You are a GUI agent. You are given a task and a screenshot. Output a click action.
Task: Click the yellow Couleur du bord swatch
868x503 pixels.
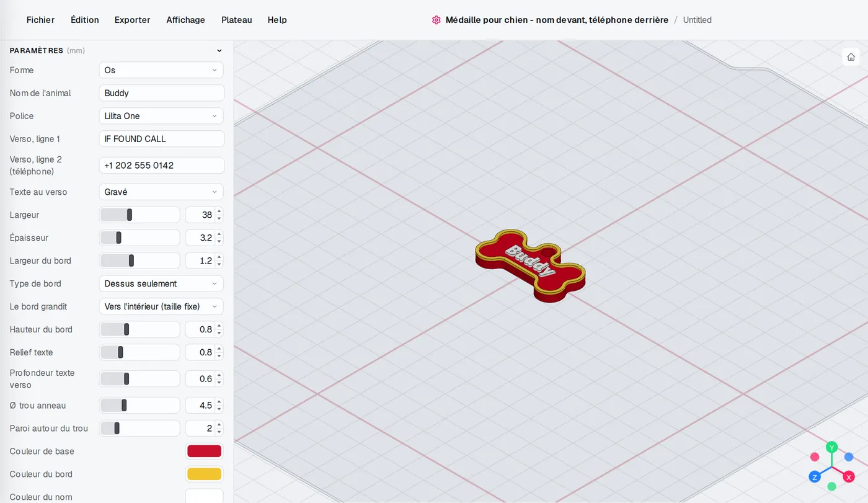(x=205, y=474)
